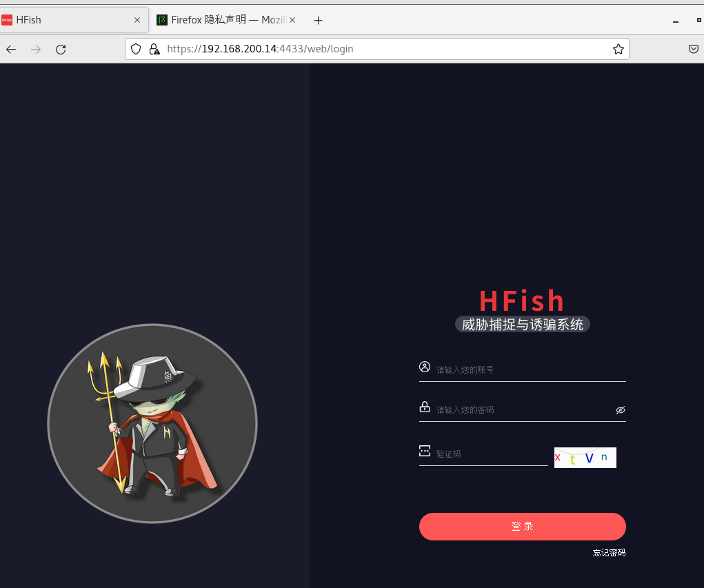
Task: Close the Firefox privacy notice tab
Action: (292, 20)
